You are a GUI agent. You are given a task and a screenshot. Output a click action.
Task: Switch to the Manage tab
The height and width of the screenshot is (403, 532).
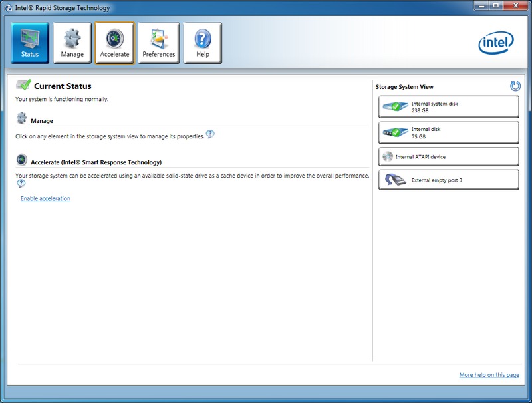click(72, 43)
